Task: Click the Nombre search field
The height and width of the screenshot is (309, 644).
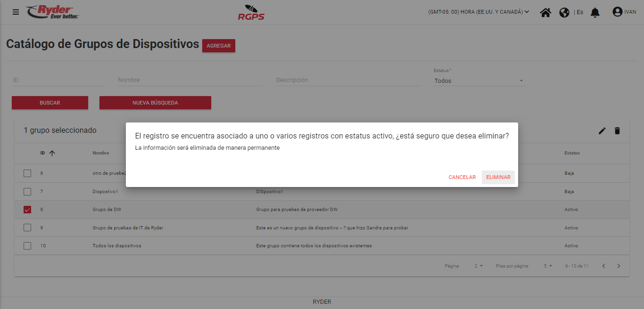Action: pyautogui.click(x=190, y=80)
